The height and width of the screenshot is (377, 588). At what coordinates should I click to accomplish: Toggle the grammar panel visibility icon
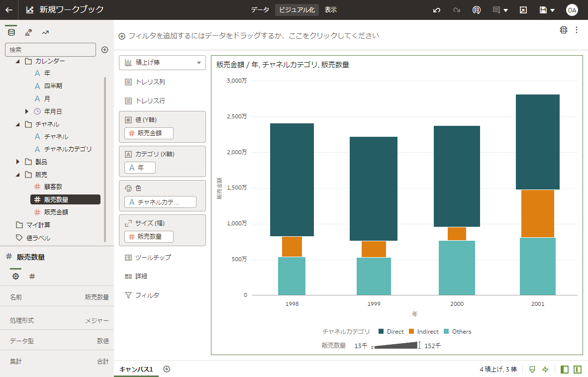click(x=578, y=370)
